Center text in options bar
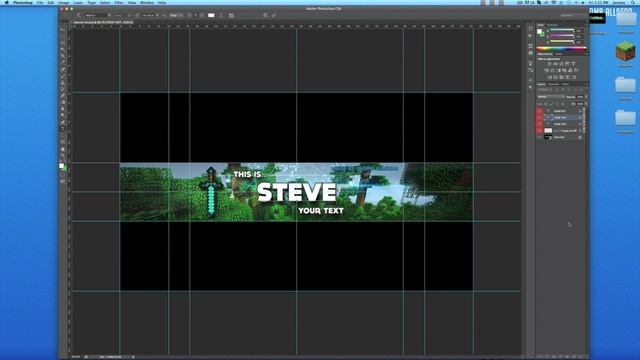Image resolution: width=640 pixels, height=360 pixels. (196, 15)
